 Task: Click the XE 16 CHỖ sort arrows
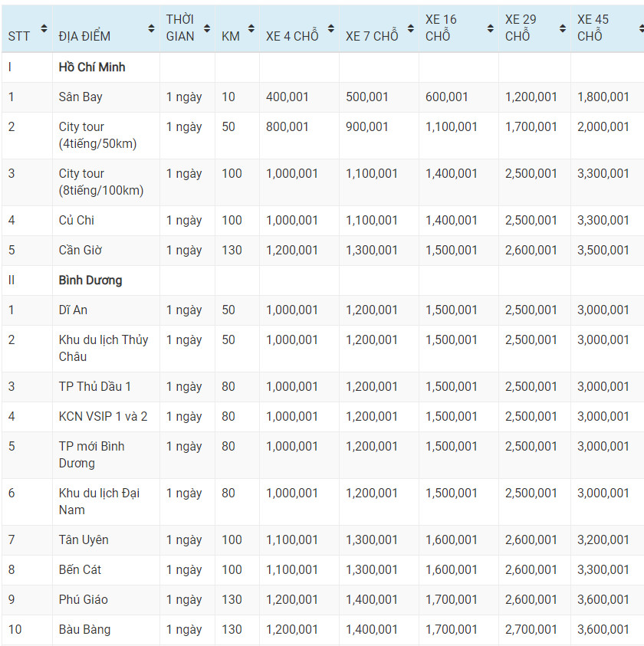point(490,28)
